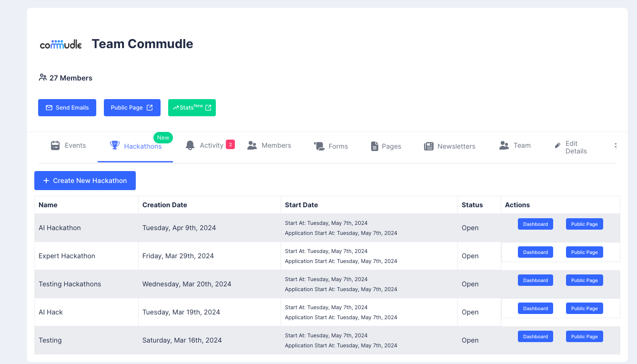This screenshot has height=364, width=637.
Task: Open the team Public Page button
Action: tap(132, 108)
